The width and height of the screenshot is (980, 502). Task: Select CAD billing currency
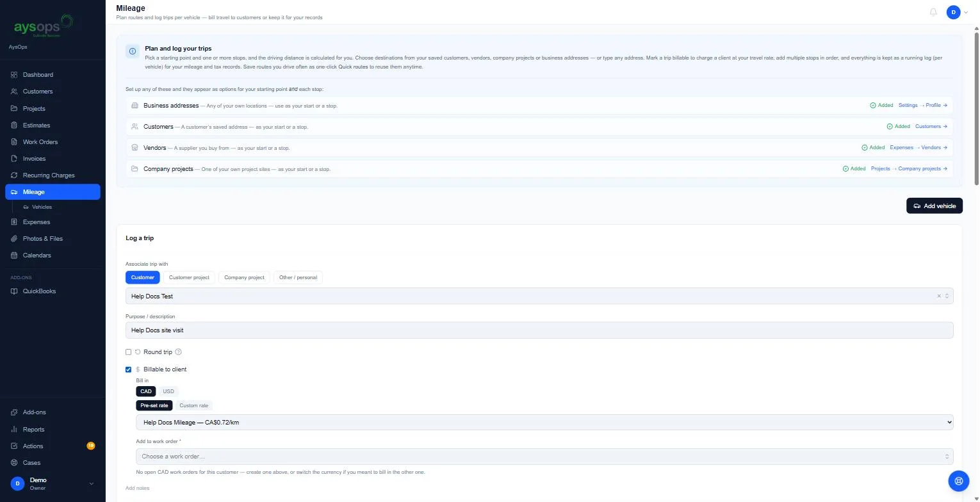146,391
